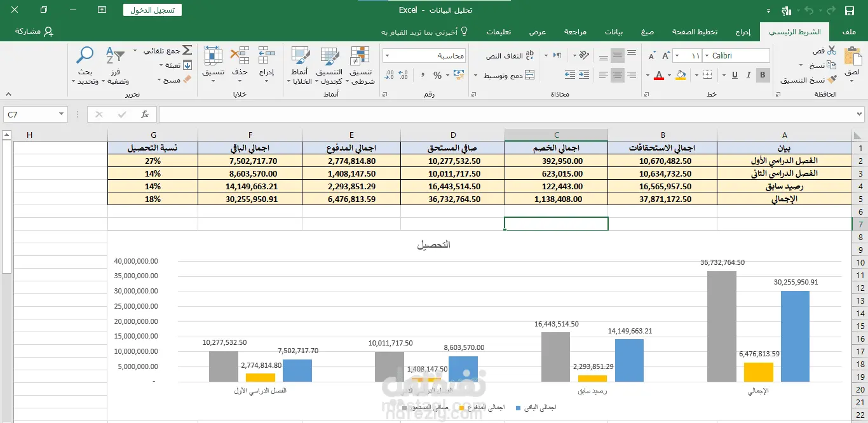Click the Share (مشاركة) button

pyautogui.click(x=34, y=32)
